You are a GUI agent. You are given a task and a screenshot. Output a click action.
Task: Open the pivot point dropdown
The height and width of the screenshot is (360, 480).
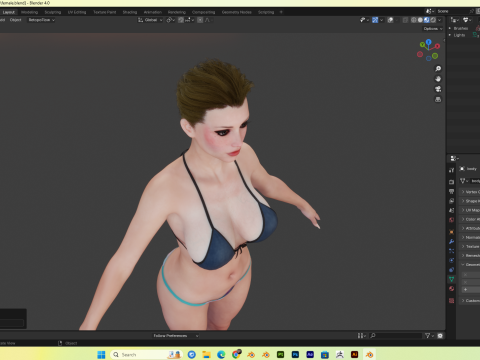click(x=170, y=20)
